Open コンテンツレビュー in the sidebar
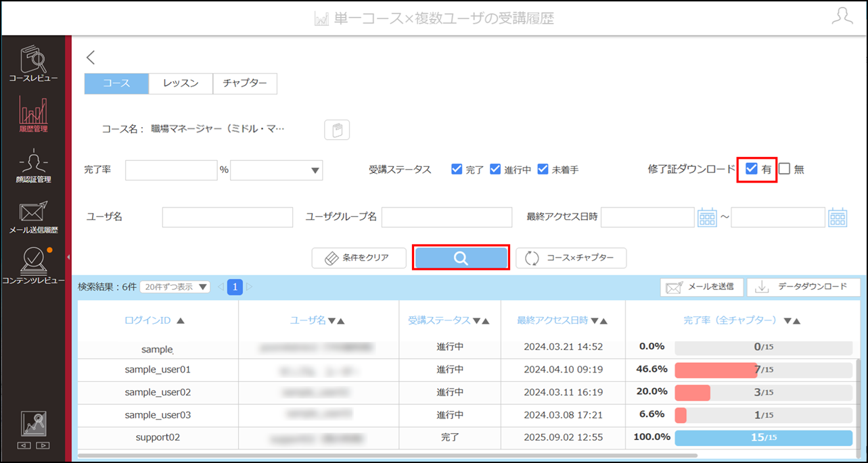Screen dimensions: 868x463 (x=33, y=266)
